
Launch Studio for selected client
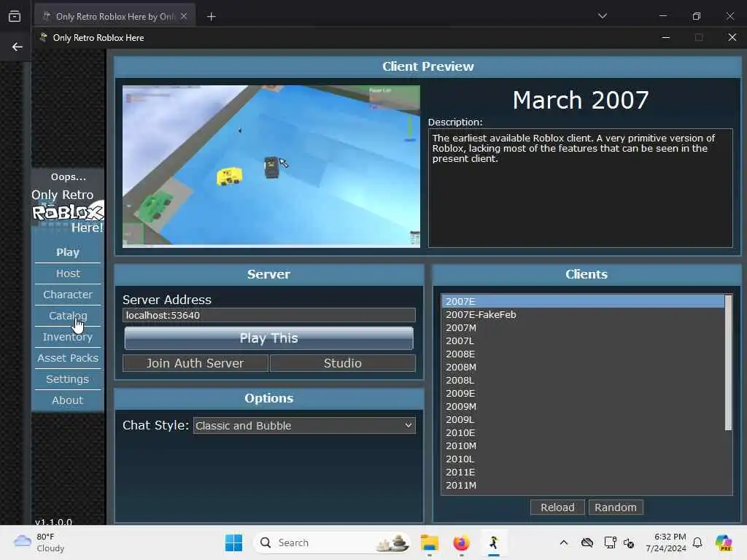pyautogui.click(x=343, y=363)
